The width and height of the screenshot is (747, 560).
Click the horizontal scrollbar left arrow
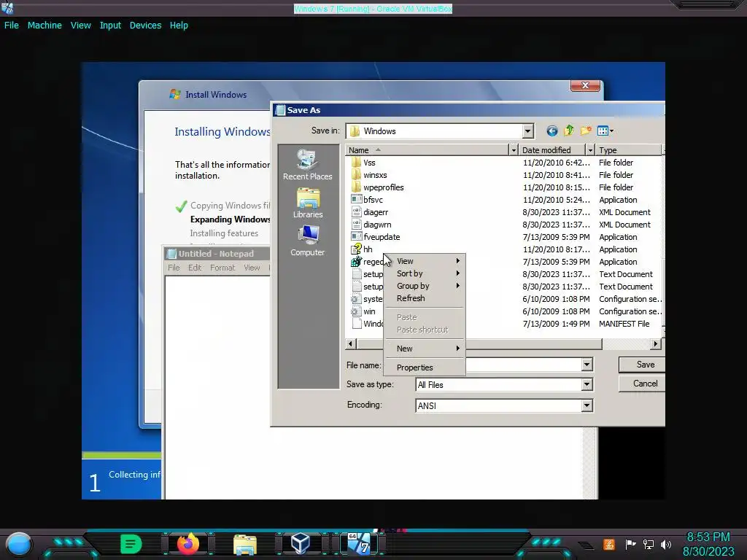tap(351, 344)
